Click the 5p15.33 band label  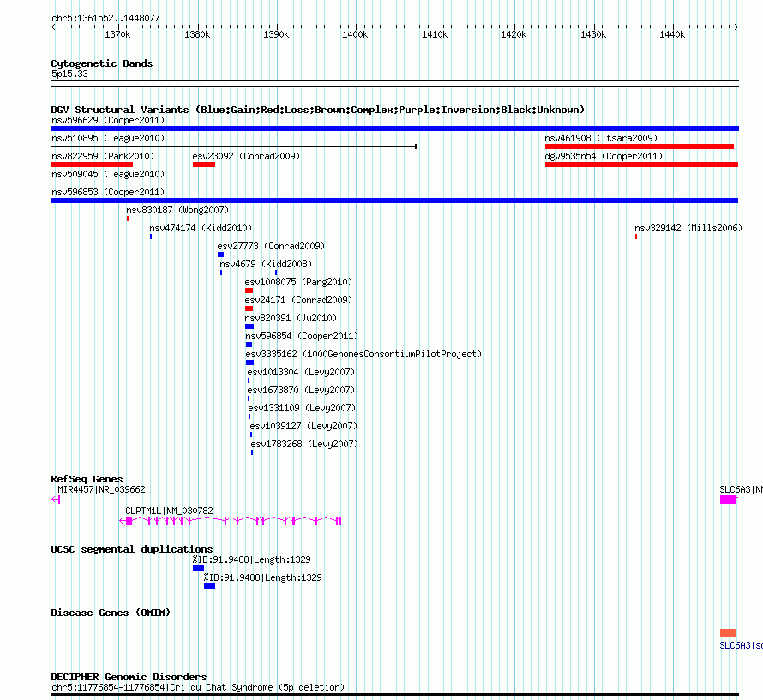(69, 74)
